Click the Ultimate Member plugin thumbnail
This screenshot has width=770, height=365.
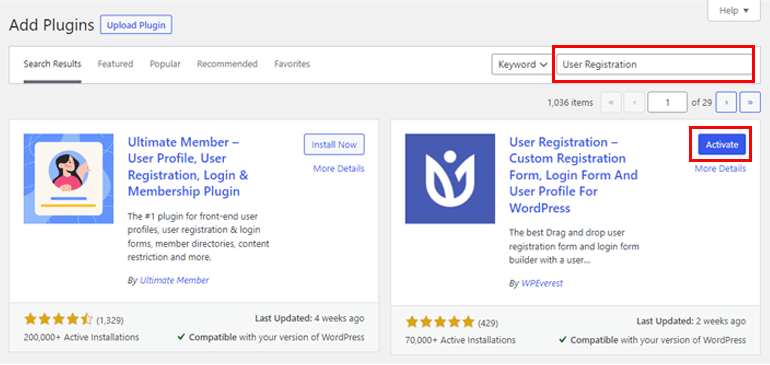coord(68,179)
